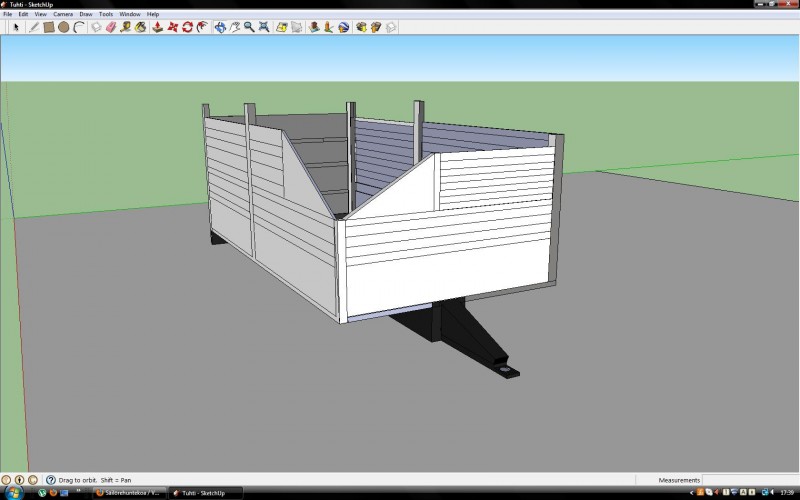This screenshot has height=500, width=800.
Task: Open the Help menu
Action: pyautogui.click(x=153, y=14)
